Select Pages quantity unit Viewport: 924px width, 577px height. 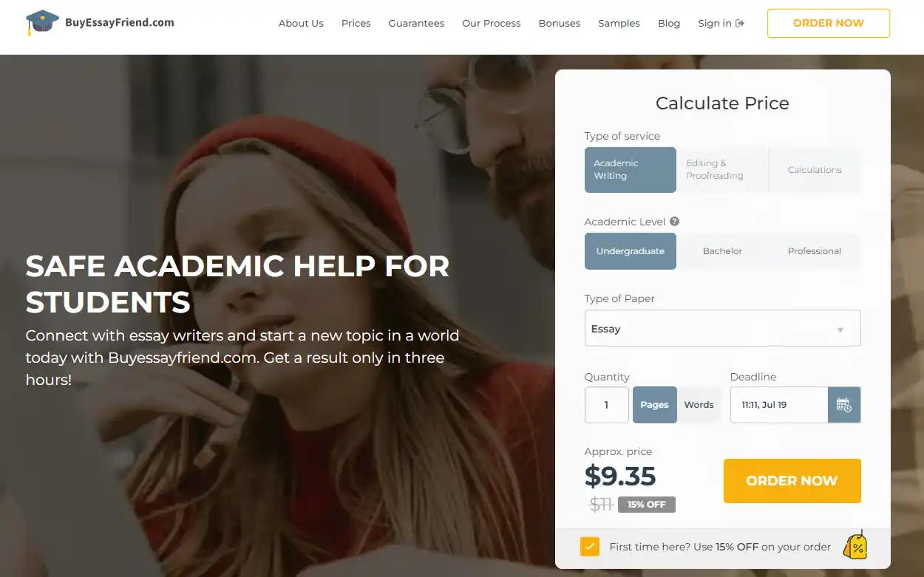(x=655, y=405)
